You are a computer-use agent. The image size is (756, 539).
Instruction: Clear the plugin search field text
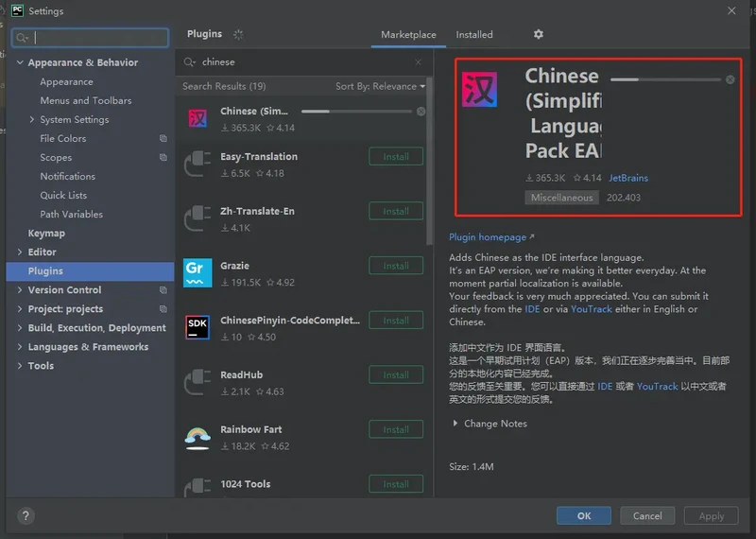(x=419, y=62)
